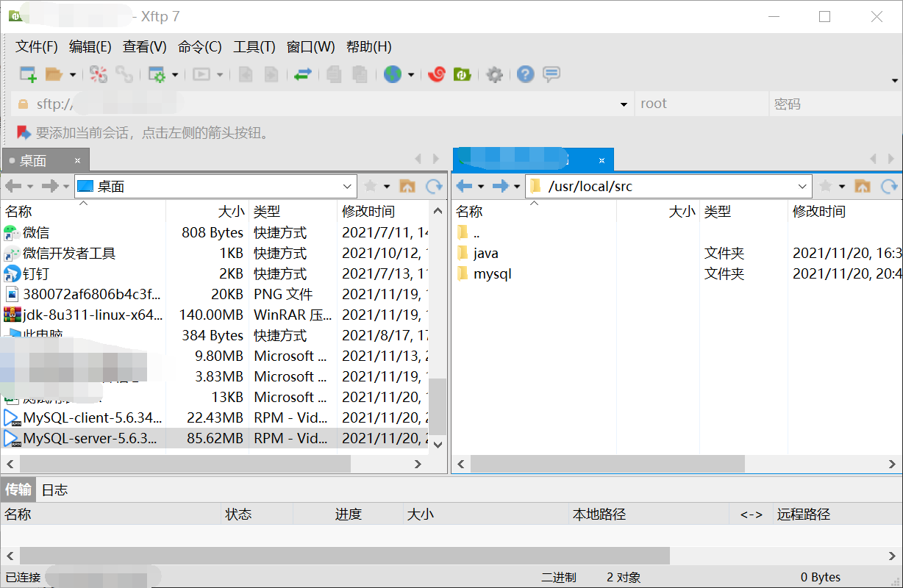Click the green transfer arrows icon
Viewport: 903px width, 588px height.
tap(303, 74)
